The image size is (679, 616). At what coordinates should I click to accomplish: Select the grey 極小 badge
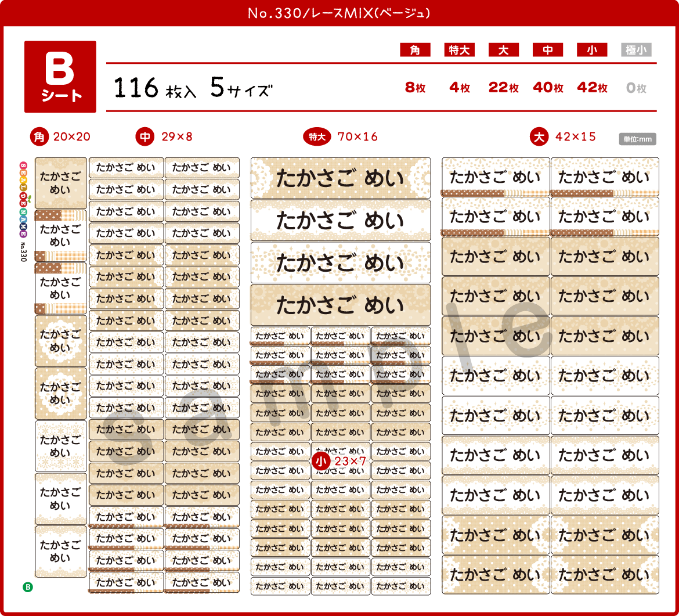(636, 50)
